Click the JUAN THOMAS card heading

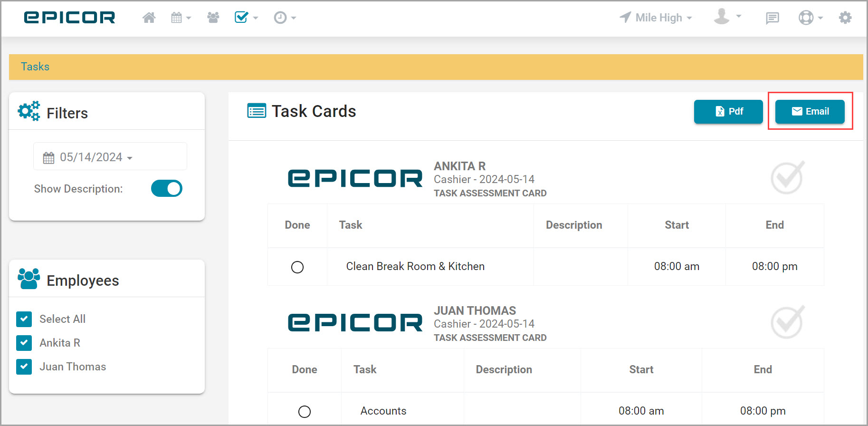[475, 310]
